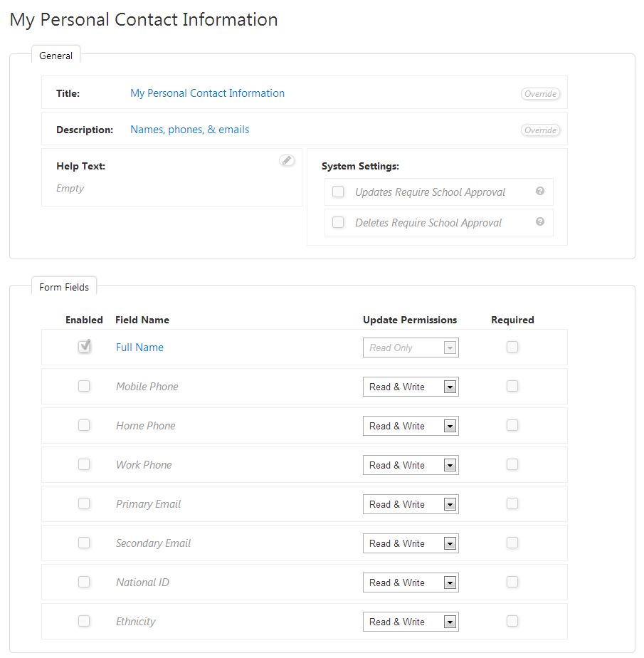The height and width of the screenshot is (658, 644).
Task: Uncheck the Full Name enabled checkbox
Action: click(84, 347)
